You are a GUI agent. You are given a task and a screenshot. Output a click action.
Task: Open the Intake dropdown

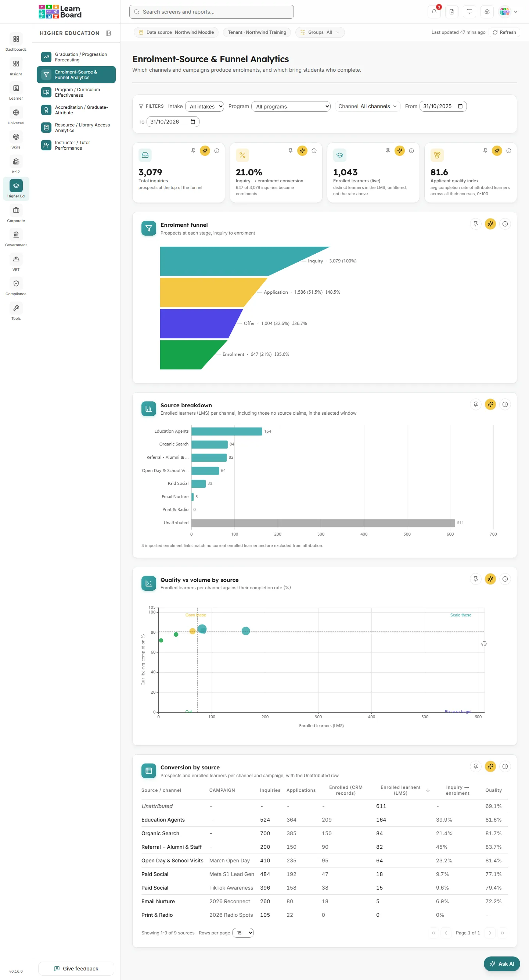click(205, 107)
